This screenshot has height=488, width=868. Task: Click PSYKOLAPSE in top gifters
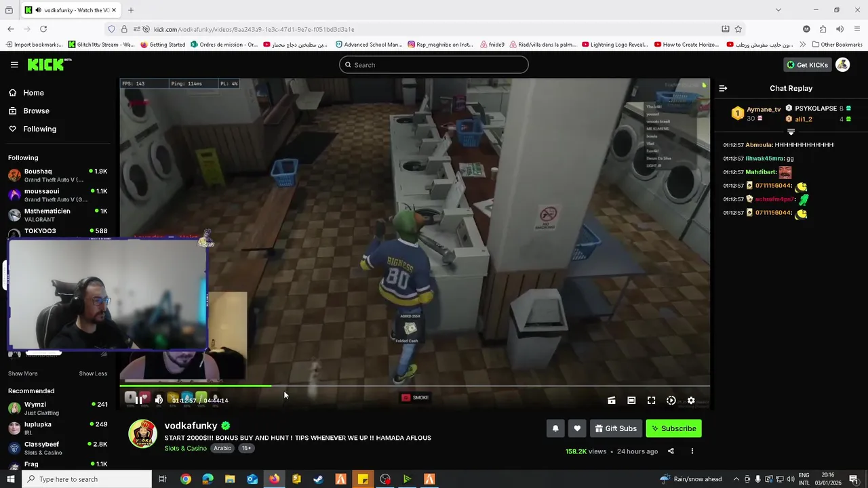[x=816, y=108]
